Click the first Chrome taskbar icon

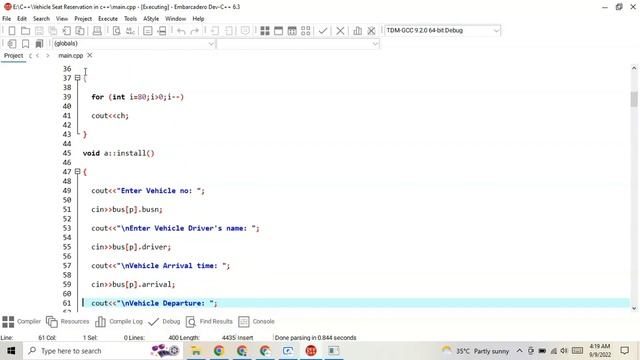tap(219, 351)
